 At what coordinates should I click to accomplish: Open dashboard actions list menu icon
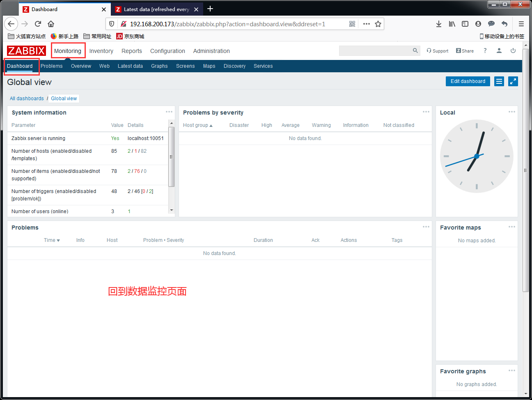point(499,81)
